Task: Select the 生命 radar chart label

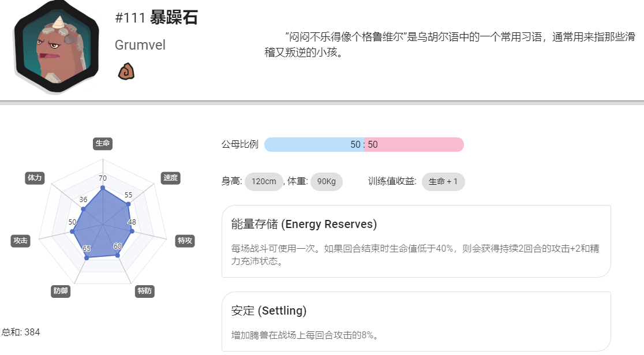Action: 103,143
